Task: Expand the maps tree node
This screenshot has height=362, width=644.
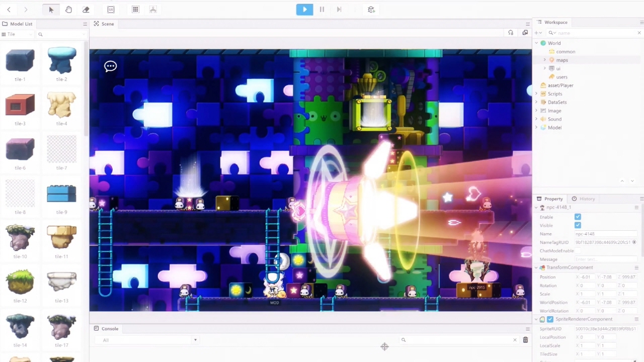Action: click(x=544, y=60)
